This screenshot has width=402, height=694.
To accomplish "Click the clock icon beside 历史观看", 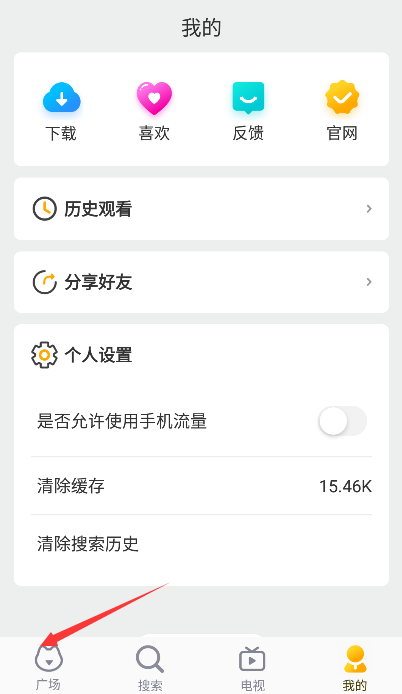I will [x=45, y=209].
